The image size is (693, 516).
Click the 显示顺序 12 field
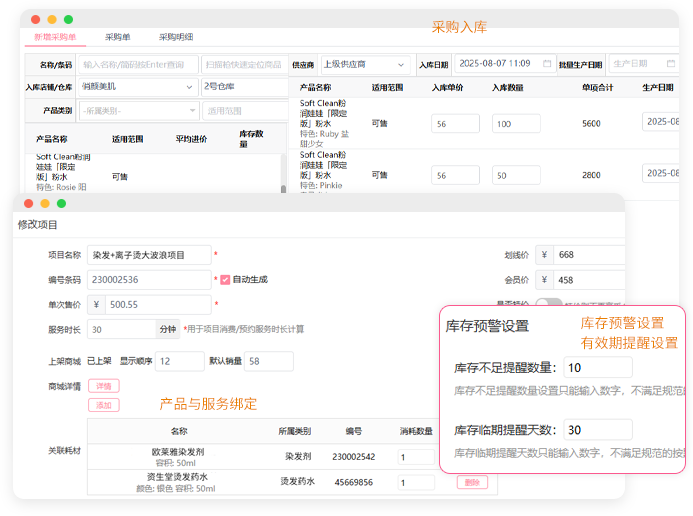(x=179, y=361)
